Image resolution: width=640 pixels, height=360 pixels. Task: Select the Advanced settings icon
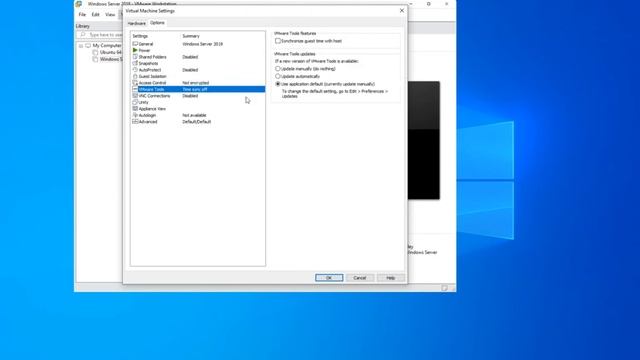135,122
